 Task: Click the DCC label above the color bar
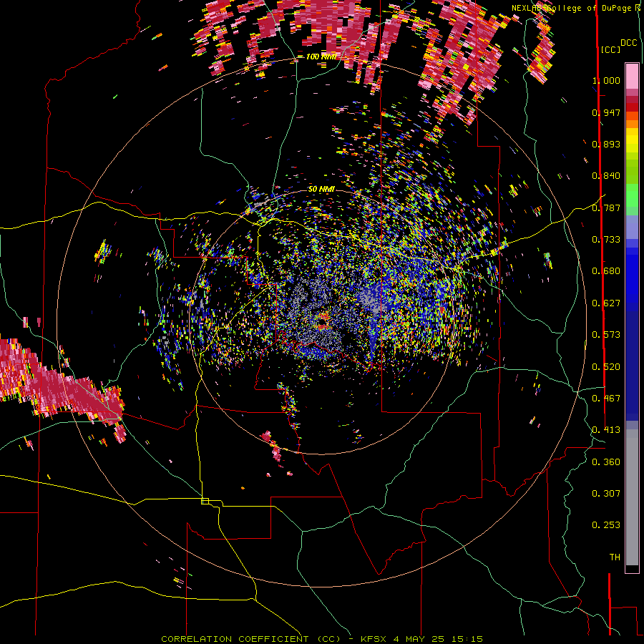click(x=629, y=43)
